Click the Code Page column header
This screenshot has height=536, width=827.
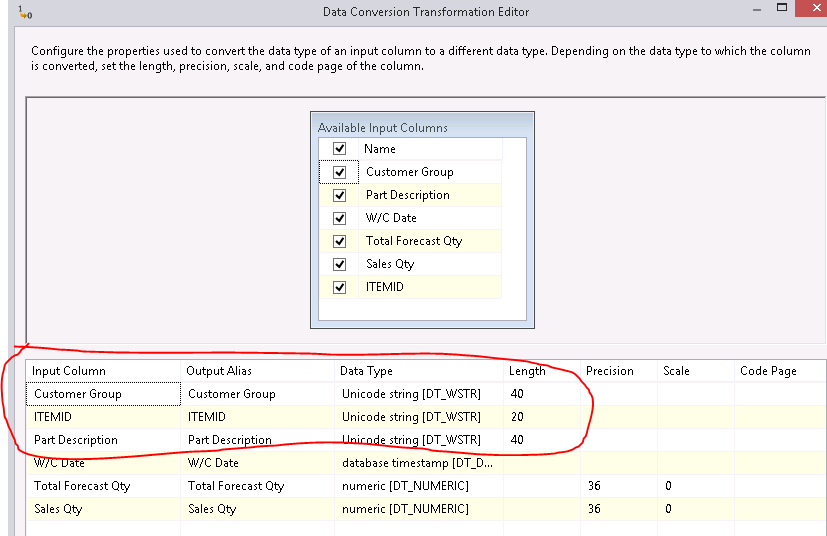tap(780, 371)
